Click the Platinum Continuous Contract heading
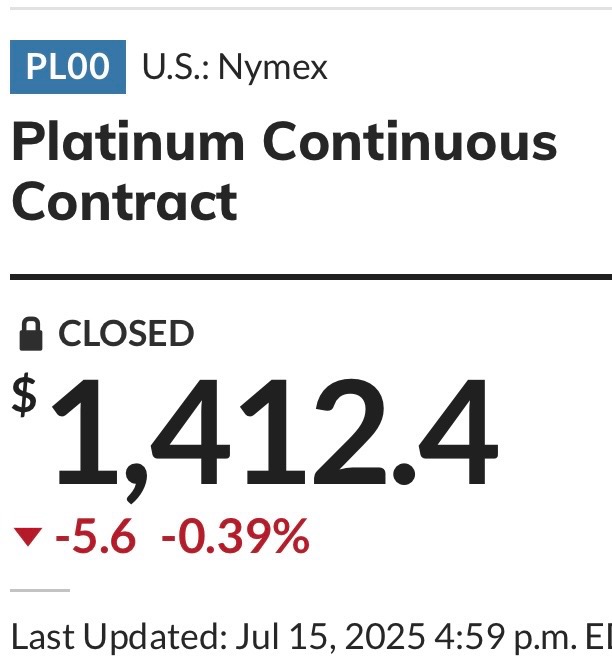 [285, 171]
